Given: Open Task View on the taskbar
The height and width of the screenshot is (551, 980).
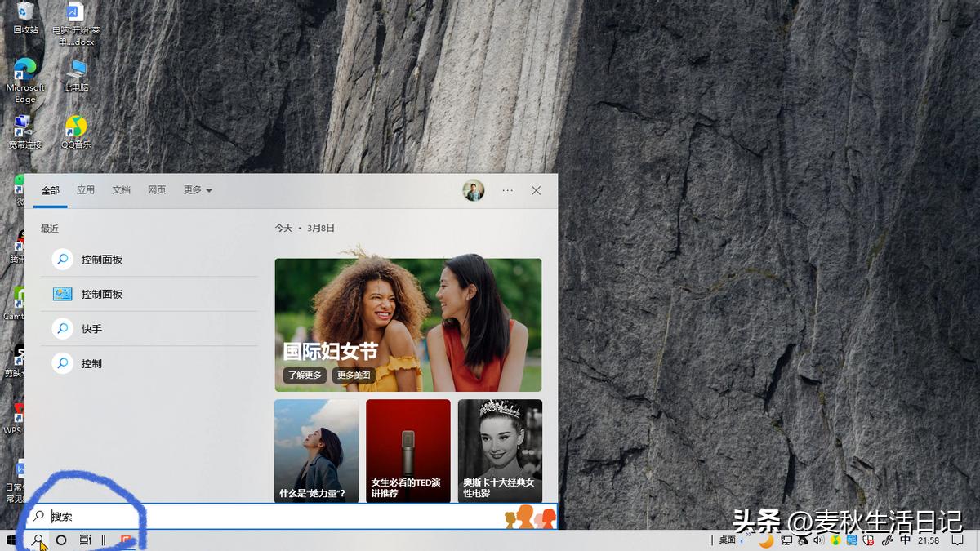Looking at the screenshot, I should pos(85,540).
